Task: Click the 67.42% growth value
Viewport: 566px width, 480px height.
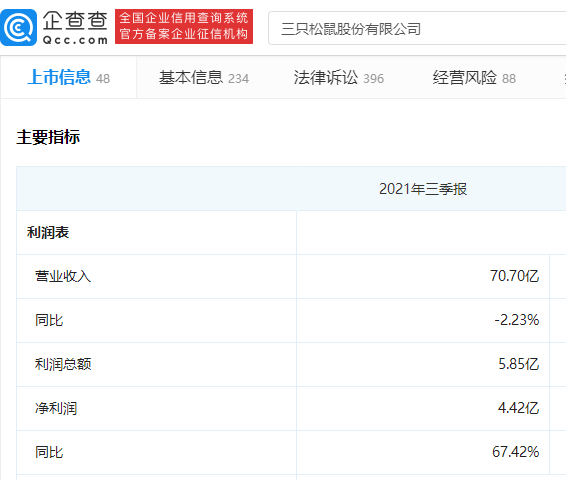Action: coord(515,452)
